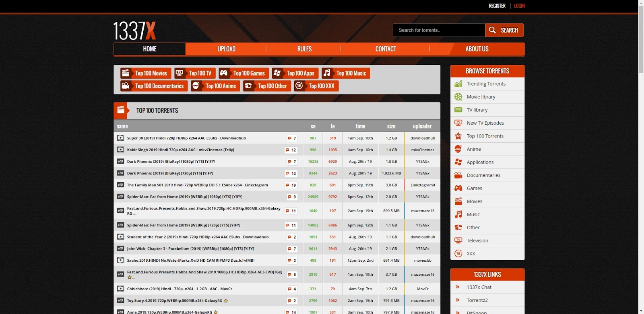Click the LOGIN link
Viewport: 644px width, 314px height.
pyautogui.click(x=519, y=6)
